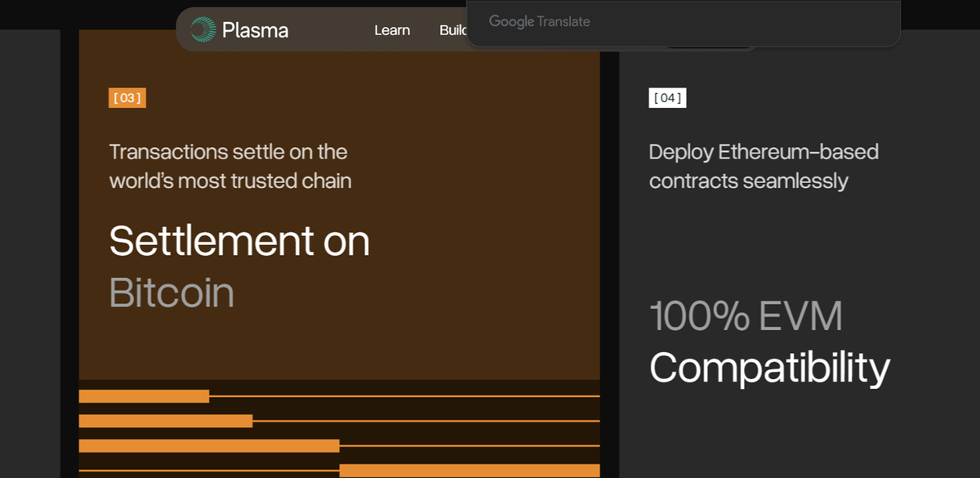
Task: Click the "Settlement on" heading
Action: (x=239, y=241)
